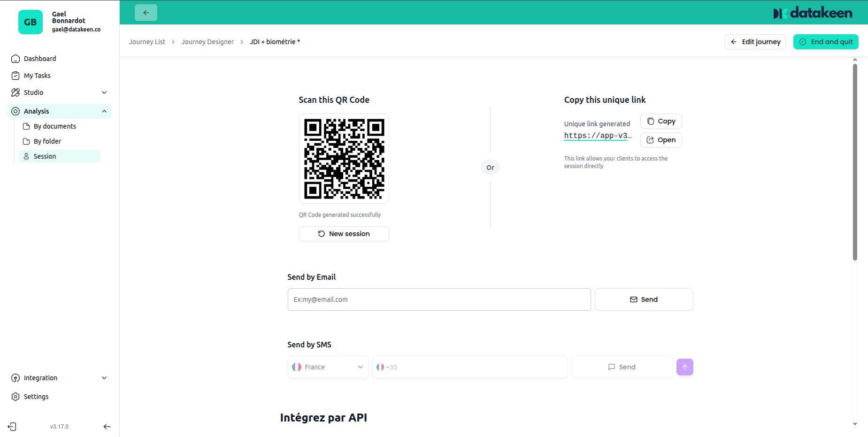This screenshot has height=437, width=868.
Task: Click the scrollbar up arrow
Action: click(x=855, y=60)
